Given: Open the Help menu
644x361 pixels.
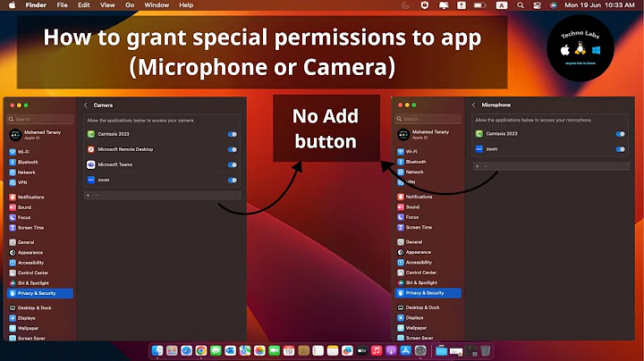Looking at the screenshot, I should click(186, 5).
